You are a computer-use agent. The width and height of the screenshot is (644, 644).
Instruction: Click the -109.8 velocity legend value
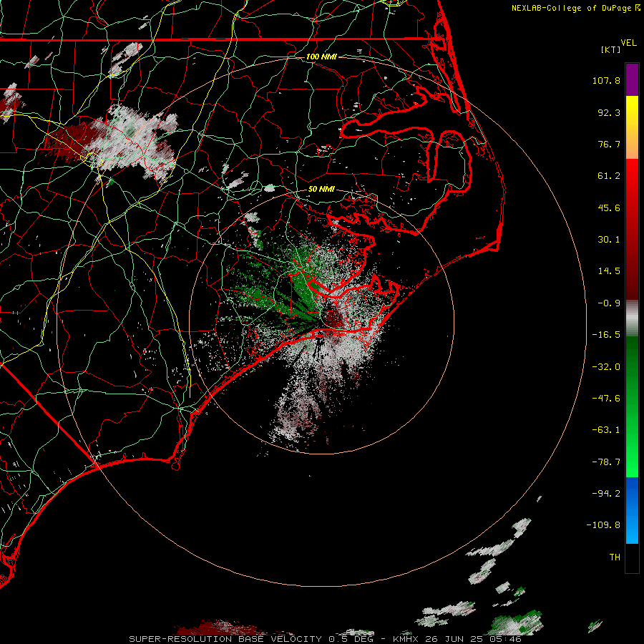[x=604, y=525]
